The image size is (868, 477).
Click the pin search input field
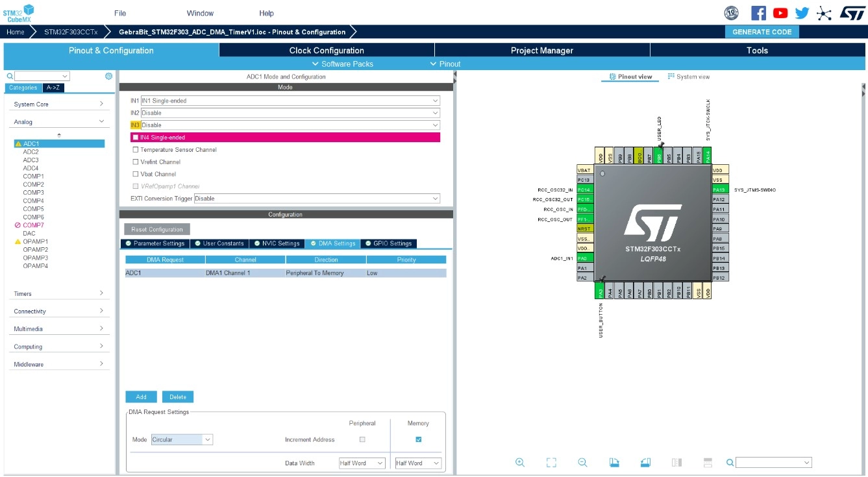[x=774, y=463]
